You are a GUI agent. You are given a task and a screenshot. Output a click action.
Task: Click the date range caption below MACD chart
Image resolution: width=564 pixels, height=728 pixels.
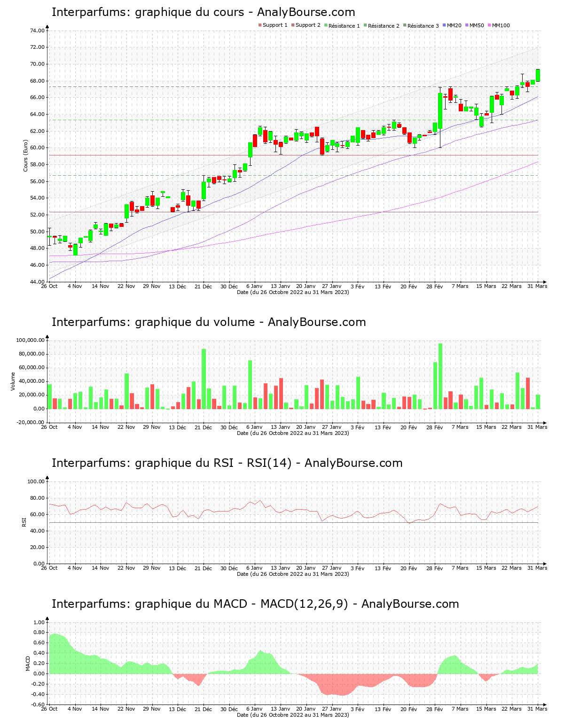[293, 714]
